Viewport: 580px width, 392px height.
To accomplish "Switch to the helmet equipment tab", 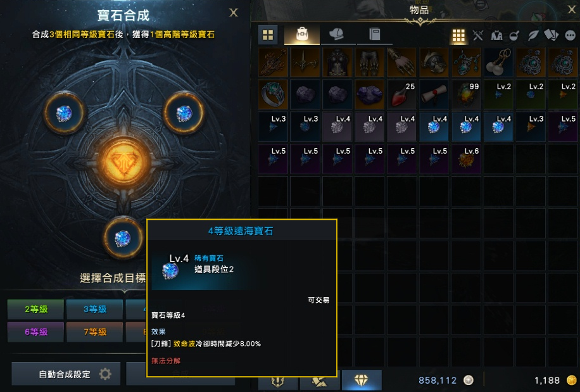I will [x=337, y=35].
